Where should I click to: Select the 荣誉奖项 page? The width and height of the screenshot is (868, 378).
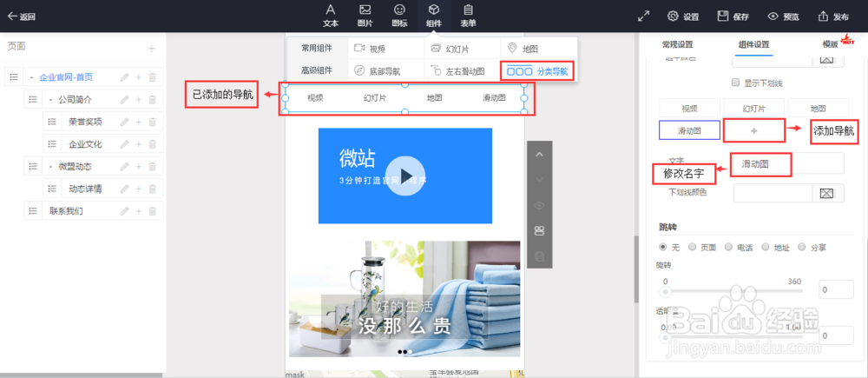(85, 122)
